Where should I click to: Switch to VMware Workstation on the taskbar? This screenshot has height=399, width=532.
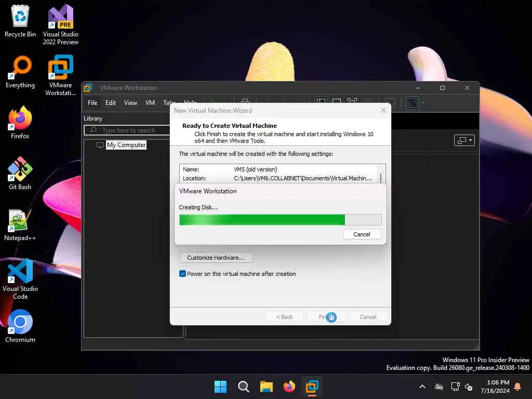[x=312, y=387]
